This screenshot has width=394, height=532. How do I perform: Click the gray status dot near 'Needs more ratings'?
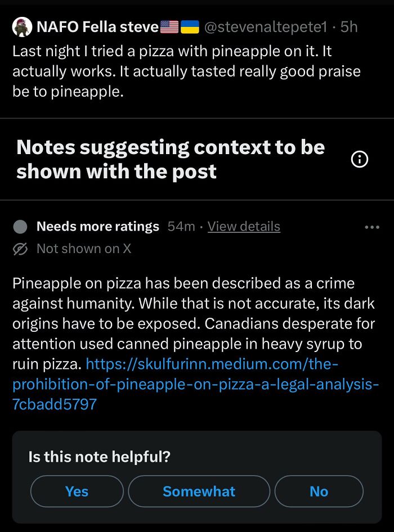coord(20,226)
